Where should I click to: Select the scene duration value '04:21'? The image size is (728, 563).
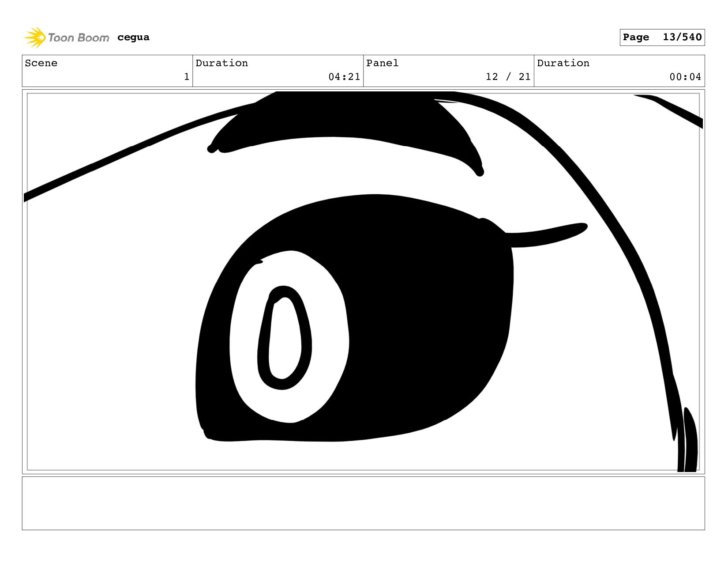click(344, 77)
